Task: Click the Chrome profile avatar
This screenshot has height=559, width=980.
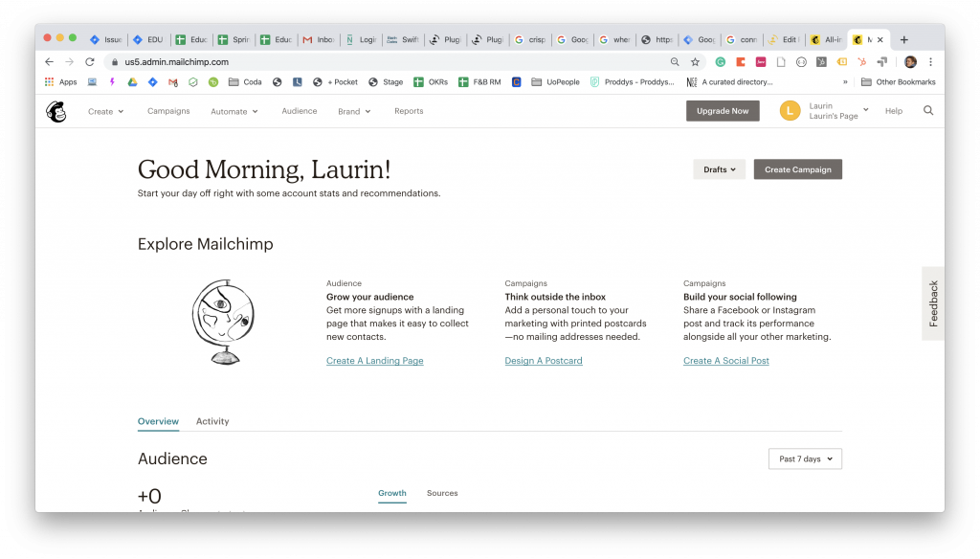Action: (x=911, y=62)
